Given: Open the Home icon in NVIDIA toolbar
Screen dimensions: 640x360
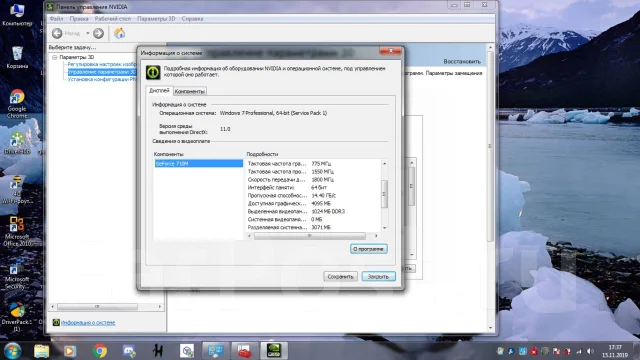Looking at the screenshot, I should (x=119, y=33).
